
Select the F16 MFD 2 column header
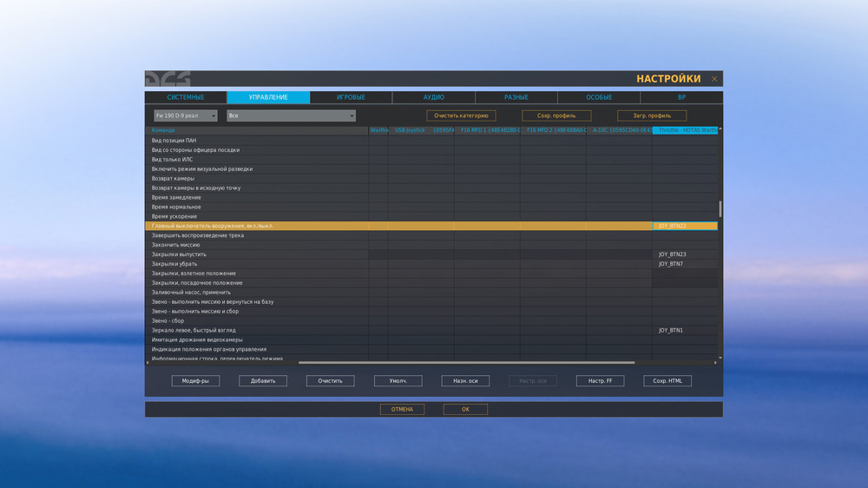click(x=553, y=130)
